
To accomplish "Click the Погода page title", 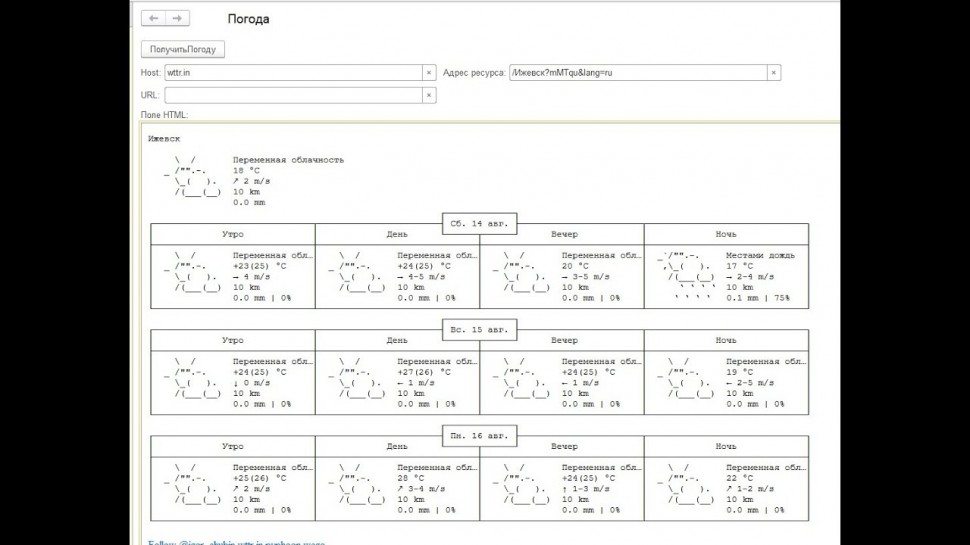I will [248, 19].
